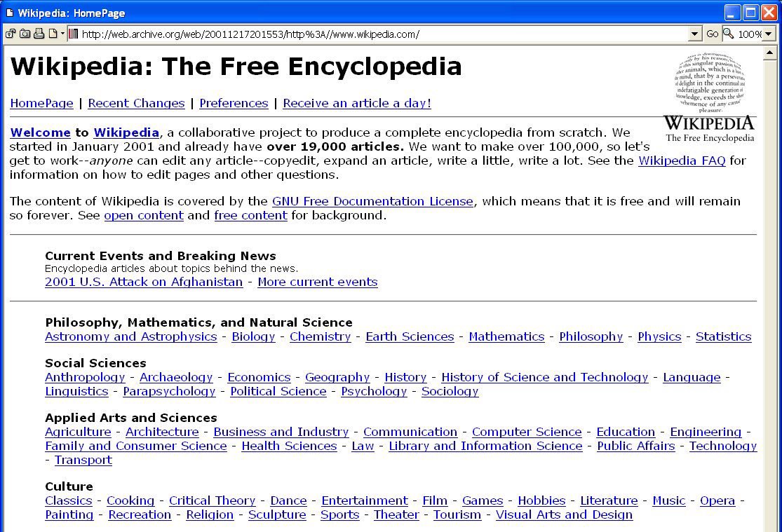
Task: Open the Architecture link
Action: point(162,432)
